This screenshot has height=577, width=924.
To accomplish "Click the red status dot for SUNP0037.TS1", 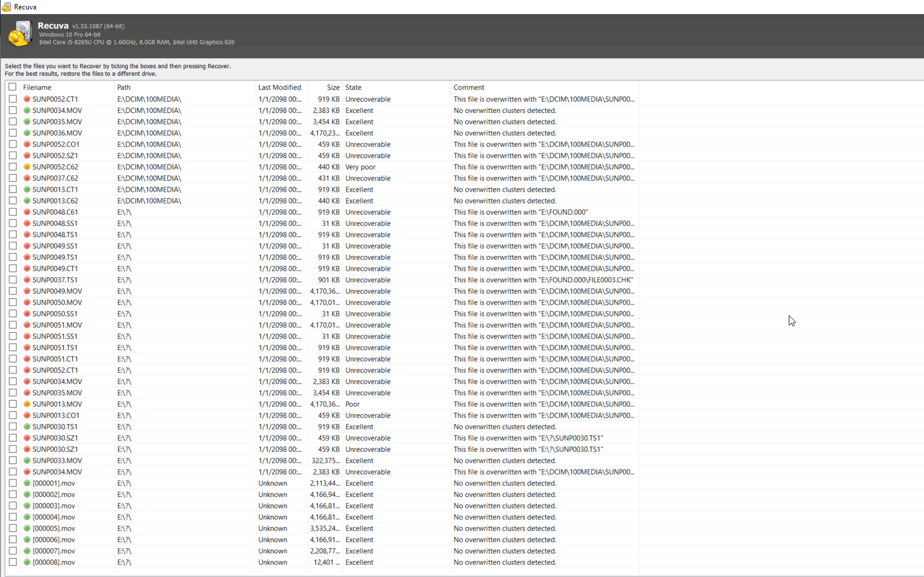I will pyautogui.click(x=27, y=280).
